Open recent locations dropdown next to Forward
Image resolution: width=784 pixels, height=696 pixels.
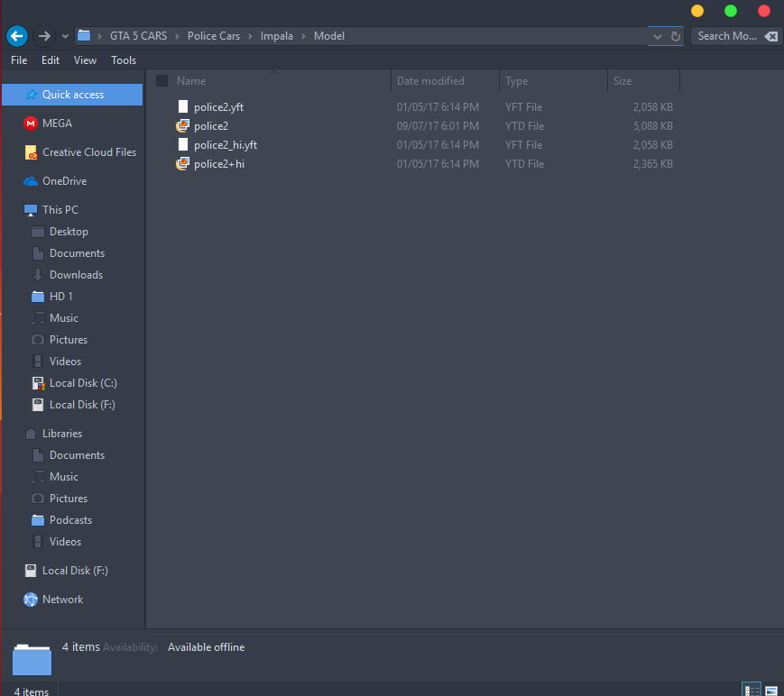65,36
